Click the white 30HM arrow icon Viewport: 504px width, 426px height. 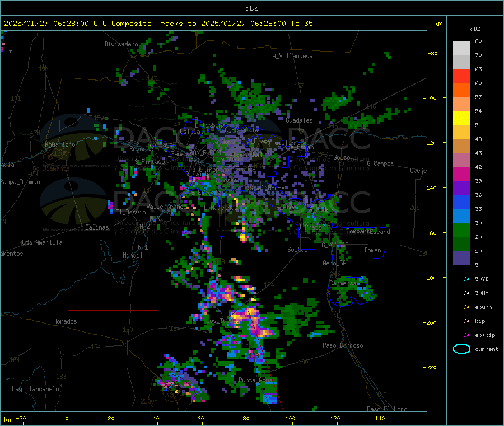tap(461, 293)
